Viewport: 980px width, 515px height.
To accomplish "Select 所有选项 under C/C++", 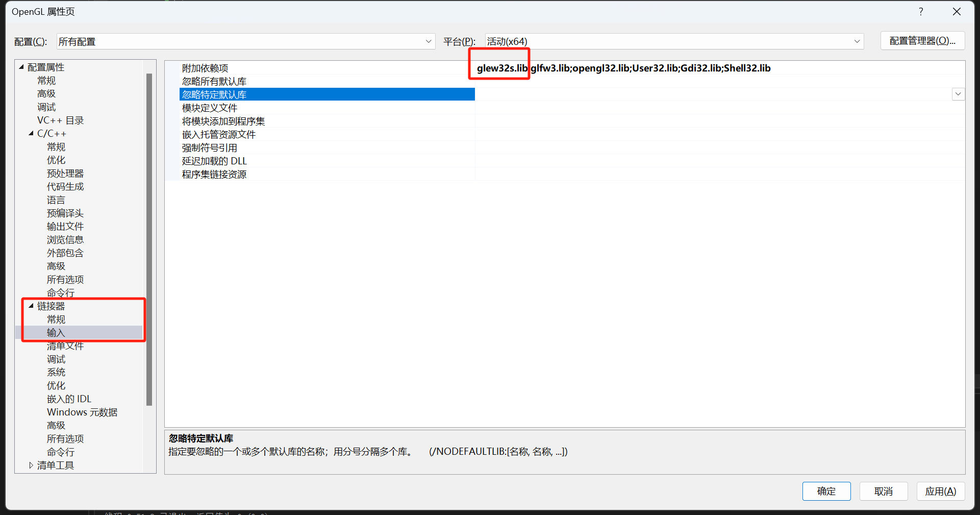I will pos(65,280).
